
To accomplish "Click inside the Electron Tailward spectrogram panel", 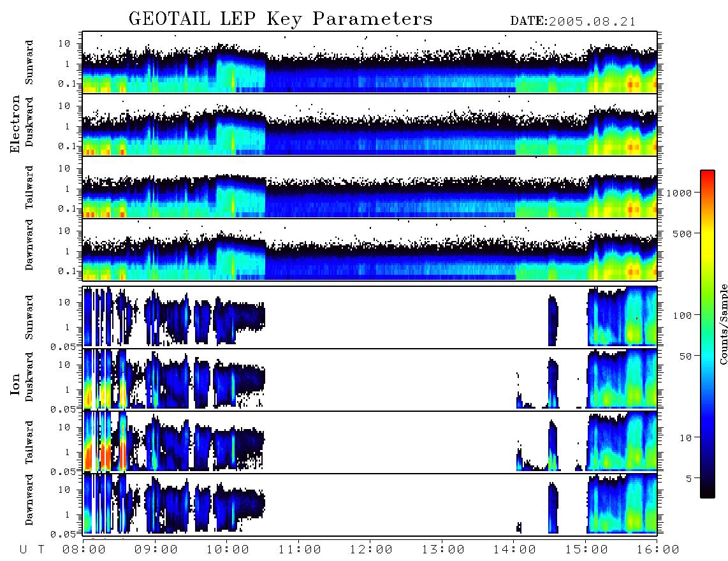I will click(370, 187).
